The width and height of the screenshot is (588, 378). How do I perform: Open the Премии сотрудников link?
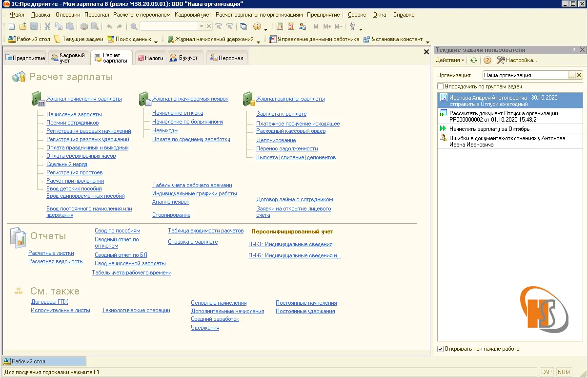tap(72, 123)
